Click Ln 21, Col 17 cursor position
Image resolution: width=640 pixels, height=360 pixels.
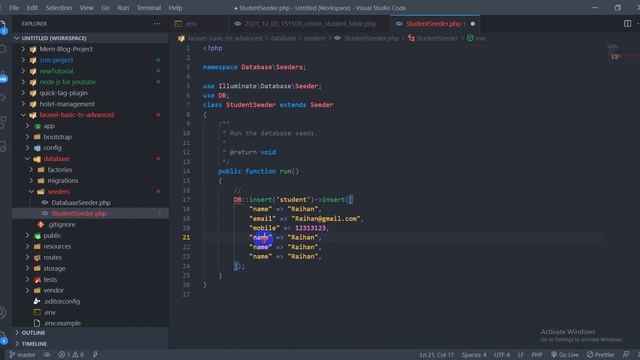click(x=437, y=355)
